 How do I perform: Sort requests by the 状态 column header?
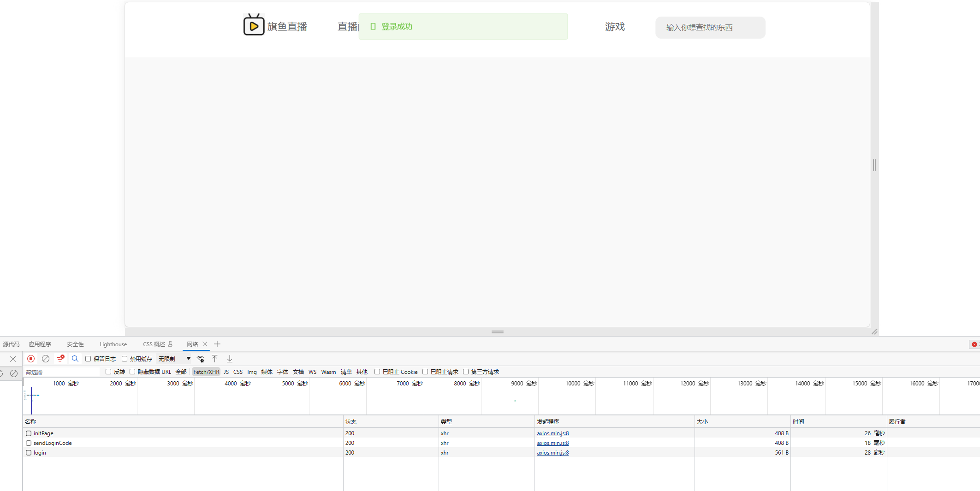coord(391,422)
